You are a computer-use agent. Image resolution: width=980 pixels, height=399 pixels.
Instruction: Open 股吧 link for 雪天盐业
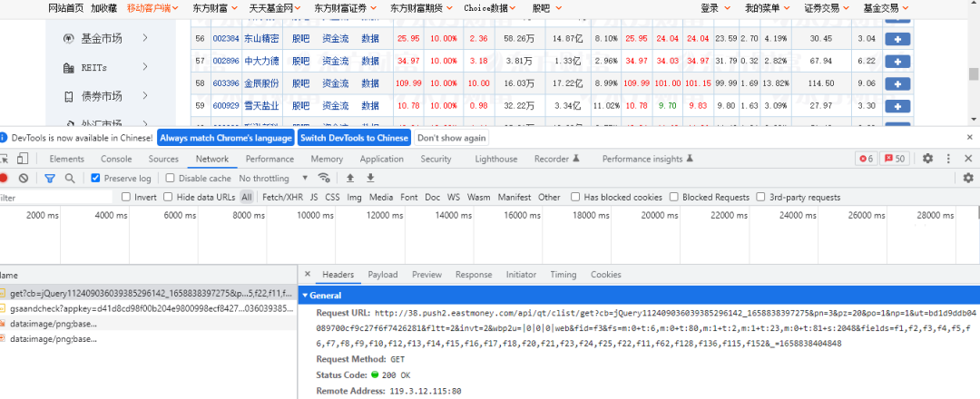pyautogui.click(x=300, y=106)
